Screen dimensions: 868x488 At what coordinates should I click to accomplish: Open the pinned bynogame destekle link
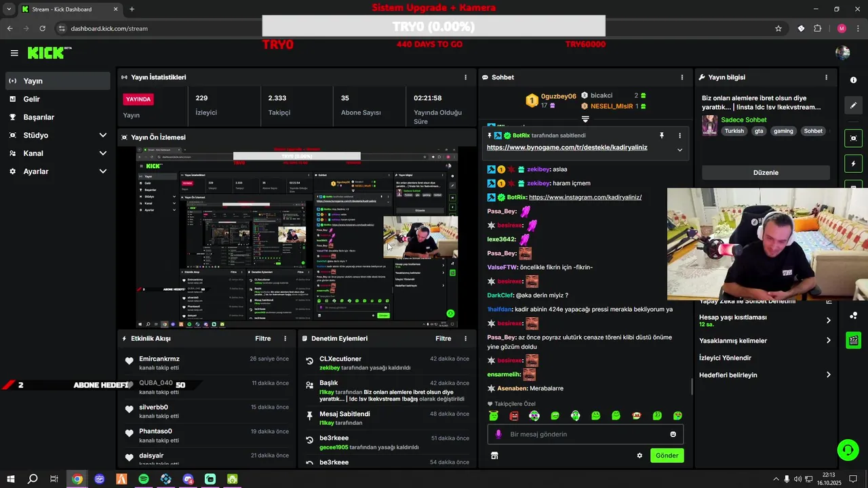[x=567, y=148]
